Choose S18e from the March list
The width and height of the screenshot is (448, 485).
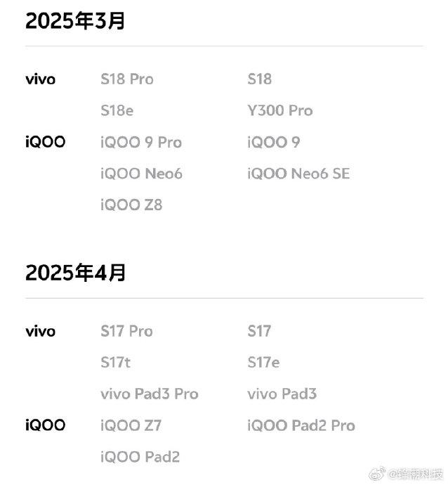point(117,111)
